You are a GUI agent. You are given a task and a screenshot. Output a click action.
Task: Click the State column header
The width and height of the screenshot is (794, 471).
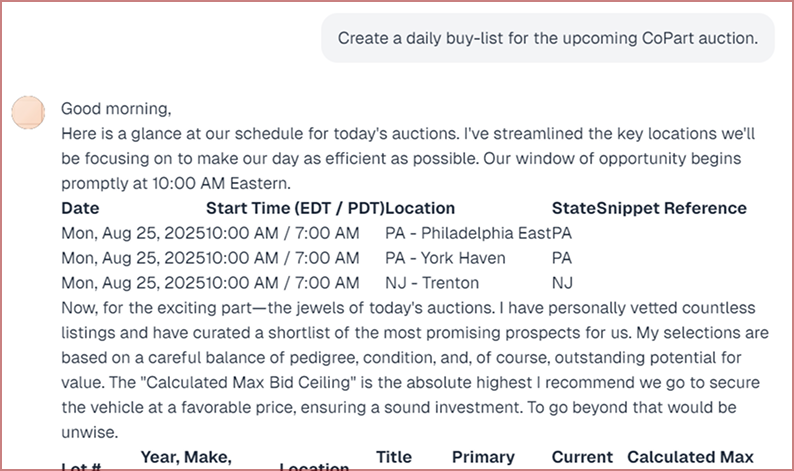tap(574, 208)
